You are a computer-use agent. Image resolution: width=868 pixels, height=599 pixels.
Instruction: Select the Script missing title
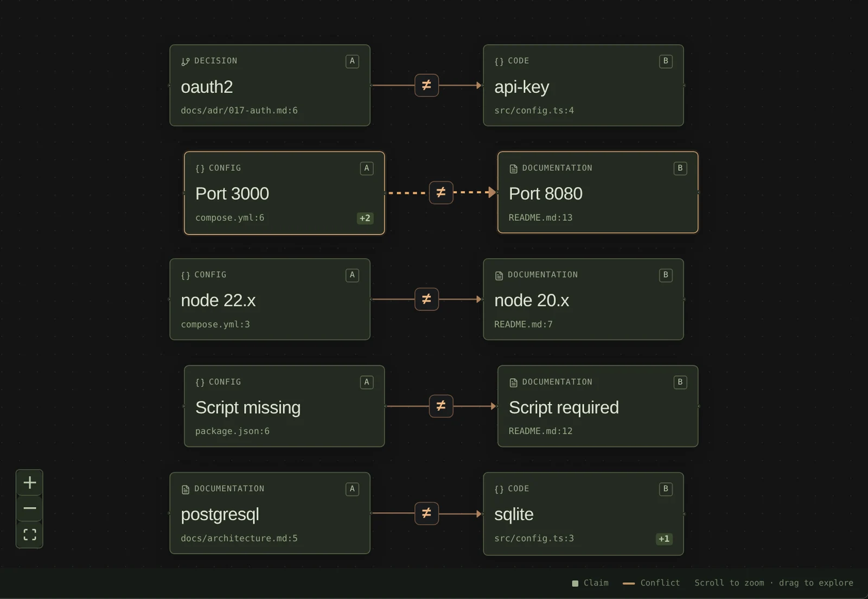(x=248, y=407)
